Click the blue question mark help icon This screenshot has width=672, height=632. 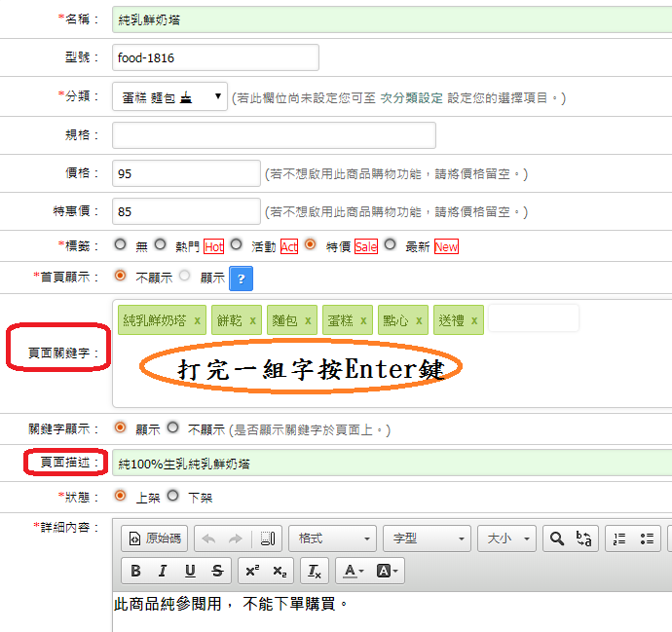tap(241, 278)
